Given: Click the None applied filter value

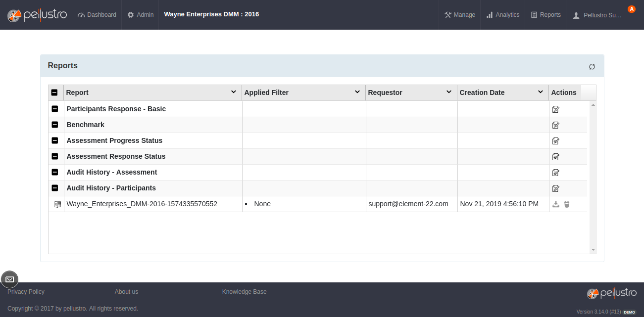Looking at the screenshot, I should point(262,204).
